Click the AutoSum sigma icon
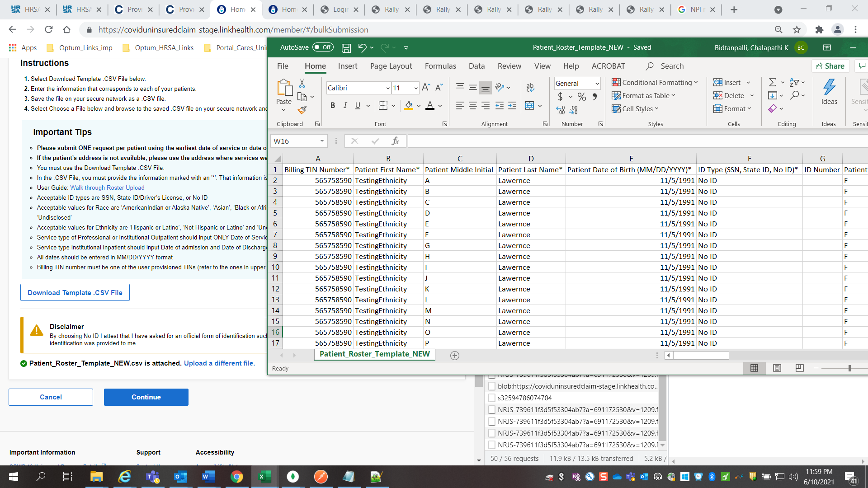868x488 pixels. (x=773, y=82)
